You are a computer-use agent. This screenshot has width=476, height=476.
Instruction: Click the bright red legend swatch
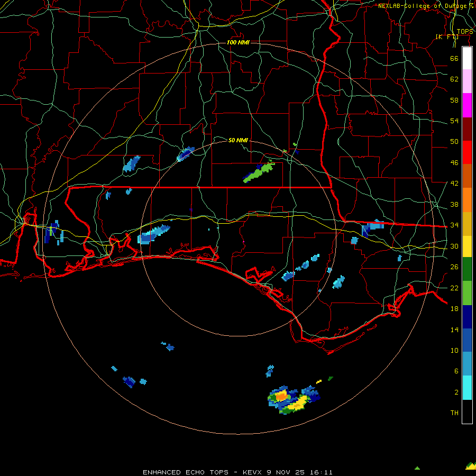467,152
